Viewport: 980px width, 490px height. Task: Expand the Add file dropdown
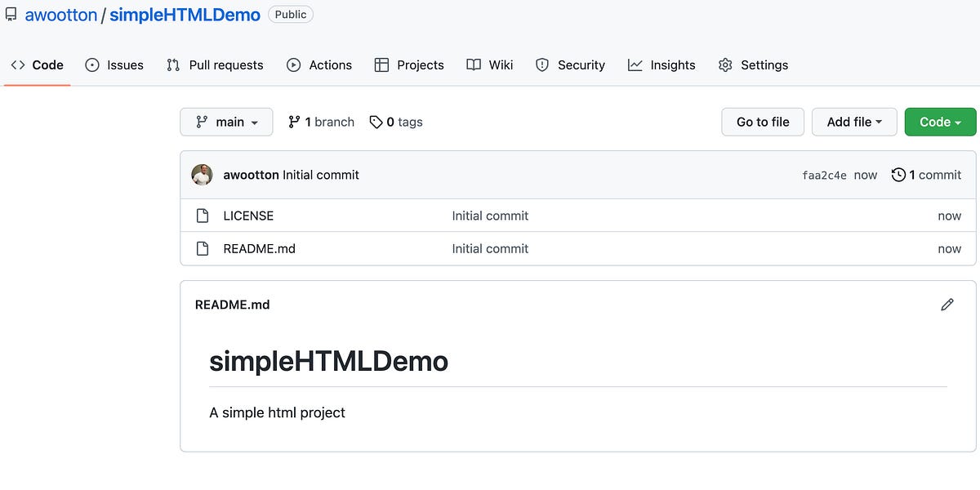point(854,121)
